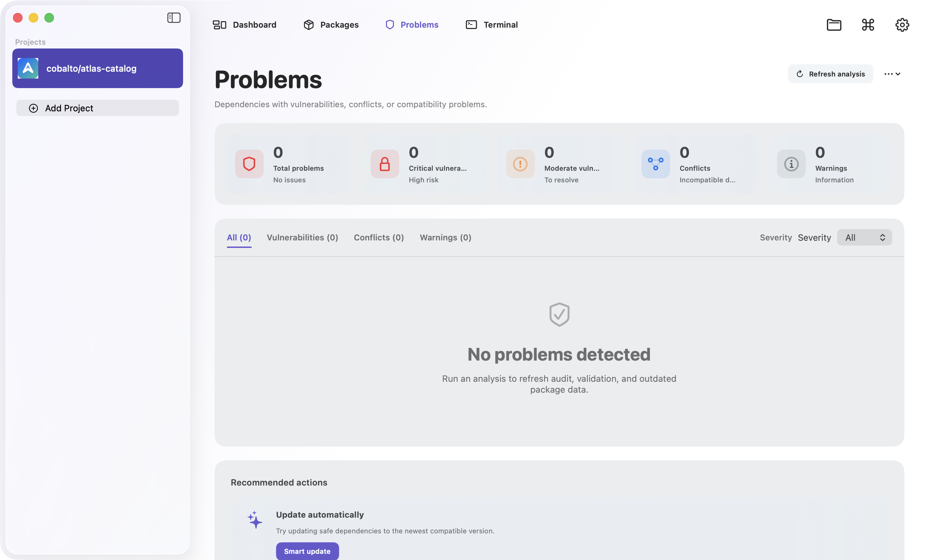
Task: Click the green macOS zoom button
Action: pos(49,18)
